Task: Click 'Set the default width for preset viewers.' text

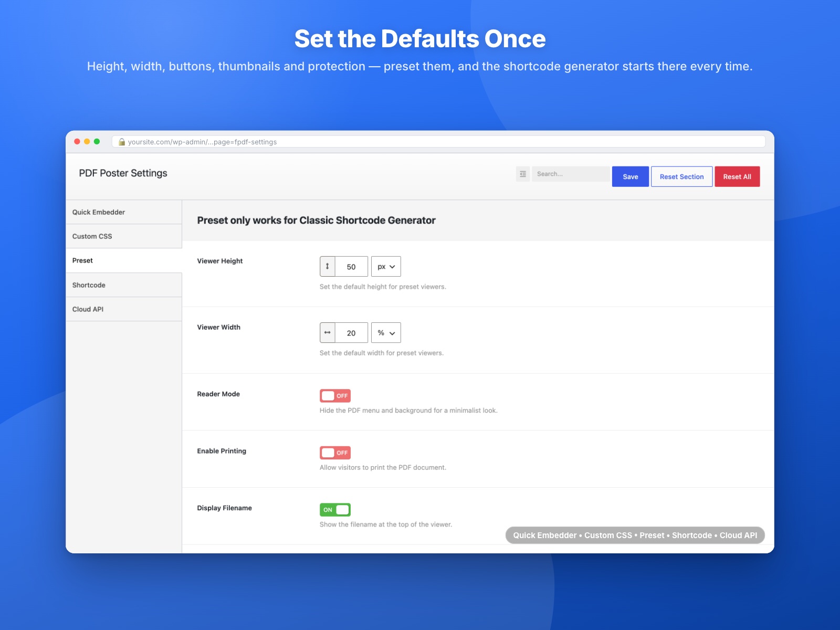Action: 382,353
